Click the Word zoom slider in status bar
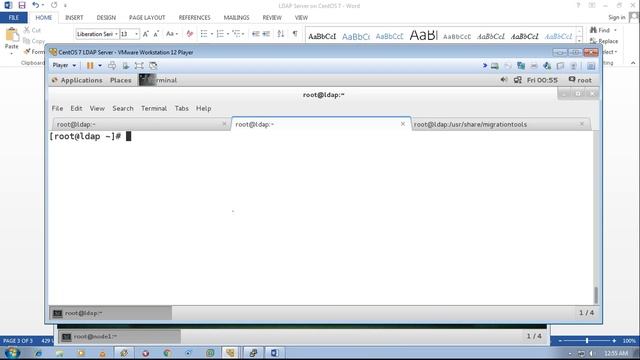 (x=587, y=340)
